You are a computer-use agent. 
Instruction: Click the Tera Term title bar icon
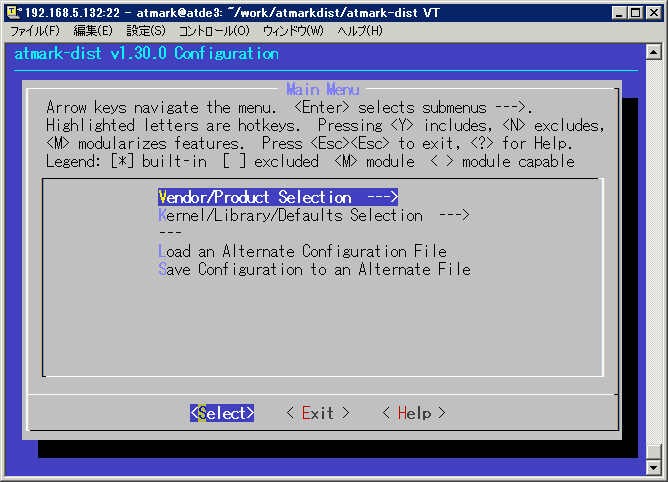(x=14, y=13)
